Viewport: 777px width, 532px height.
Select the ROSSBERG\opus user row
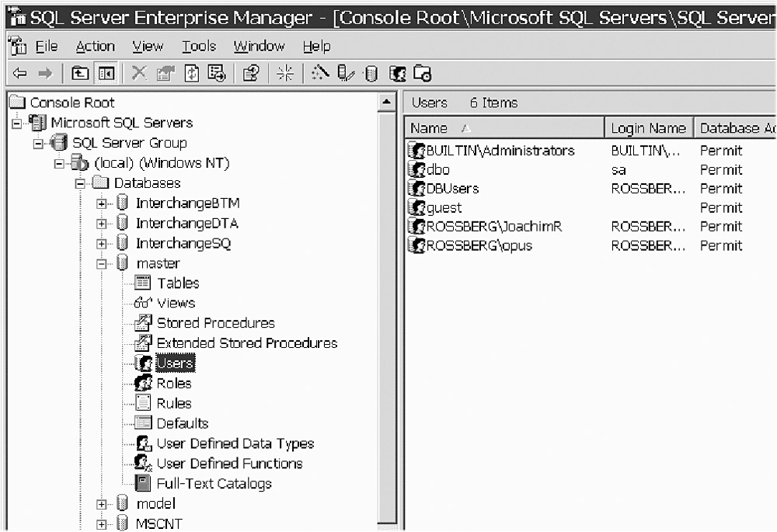(479, 246)
